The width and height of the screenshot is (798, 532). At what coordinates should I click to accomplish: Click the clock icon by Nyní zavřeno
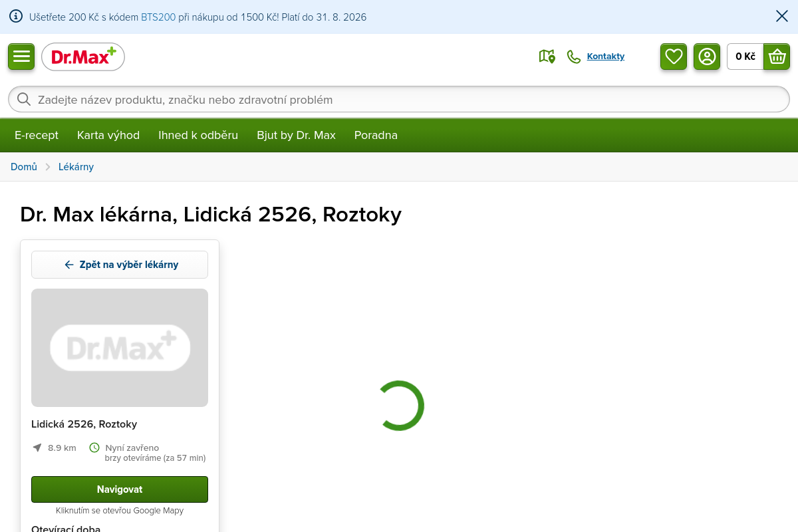pyautogui.click(x=94, y=448)
